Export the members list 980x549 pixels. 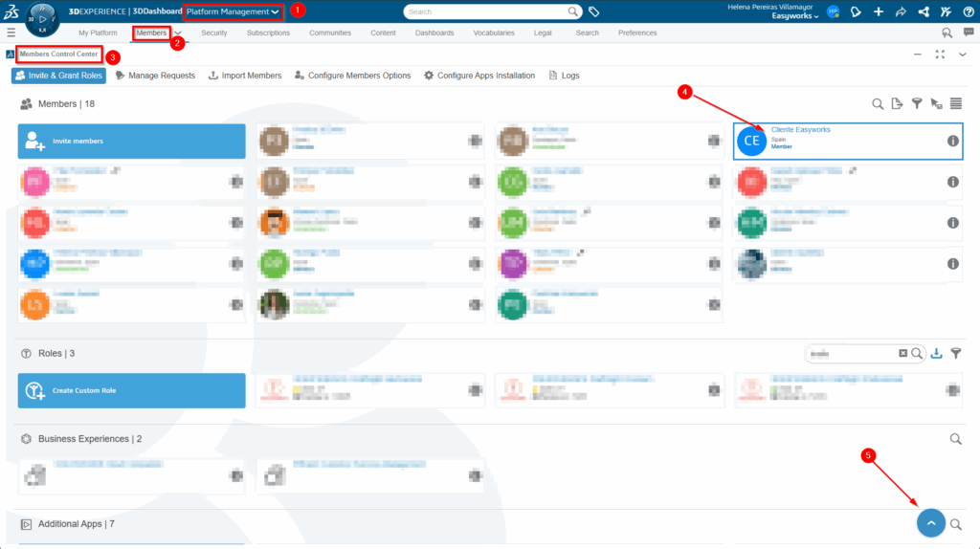pos(897,103)
